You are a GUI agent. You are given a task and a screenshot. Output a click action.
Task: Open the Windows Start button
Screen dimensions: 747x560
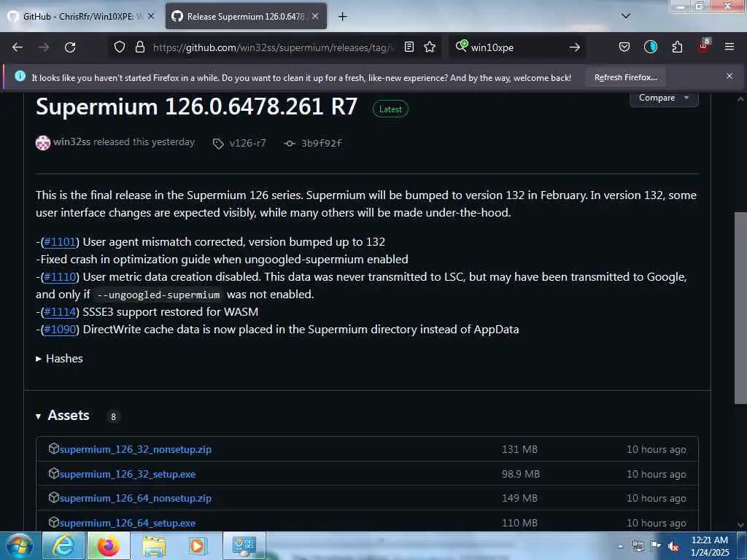click(x=20, y=546)
